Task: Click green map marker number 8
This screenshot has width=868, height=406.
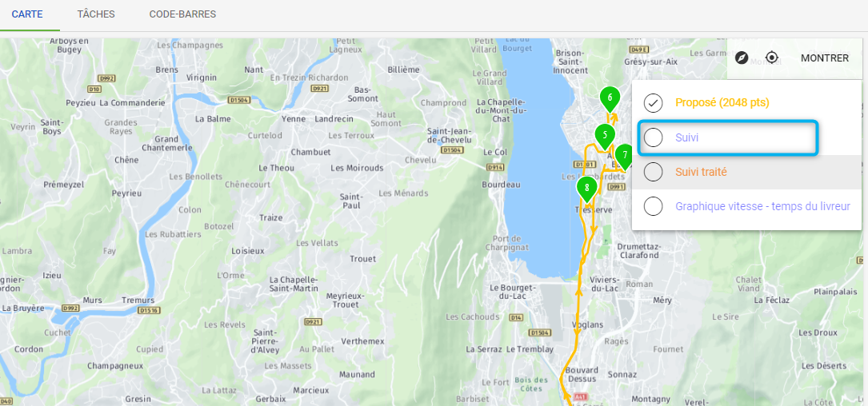Action: (x=586, y=189)
